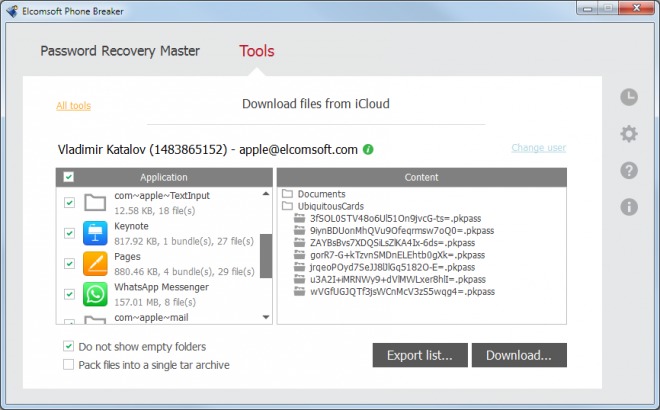Click the Keynote app icon

pos(95,233)
